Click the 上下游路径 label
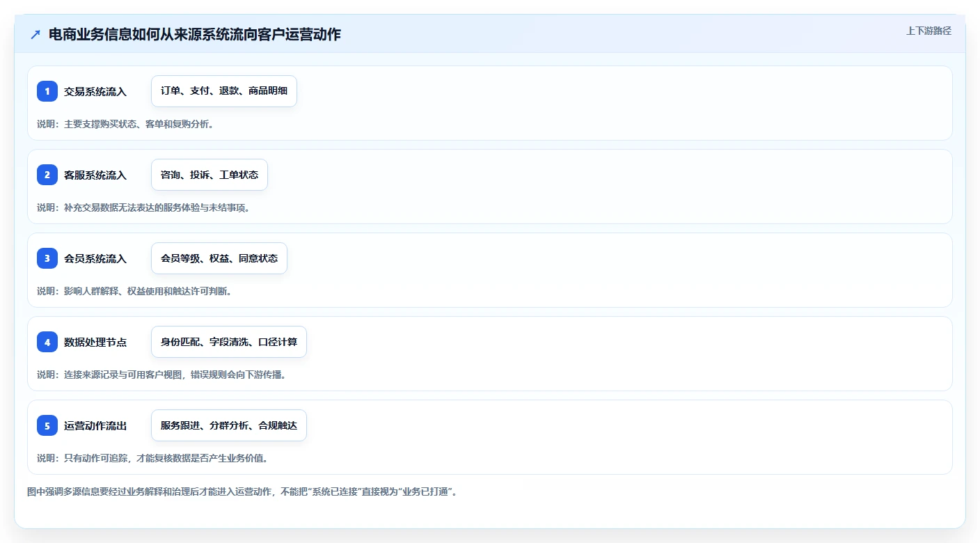The image size is (980, 543). [x=928, y=31]
